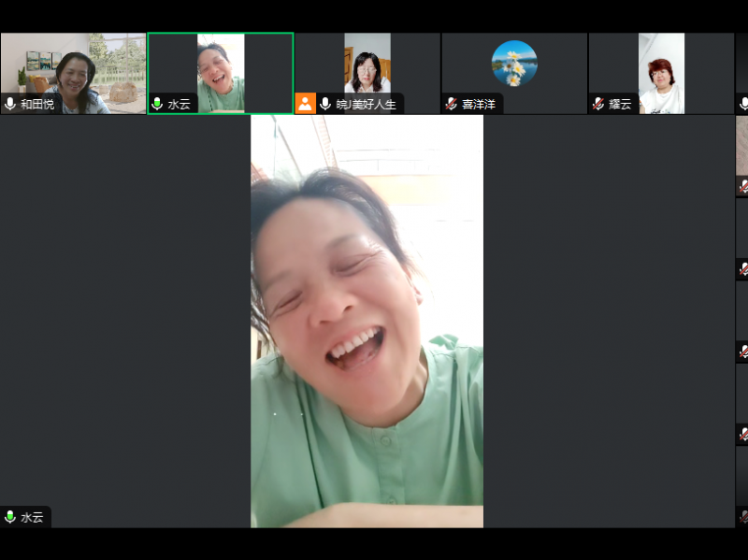Click the microphone icon beside 皖J美好人生
748x560 pixels.
(325, 105)
